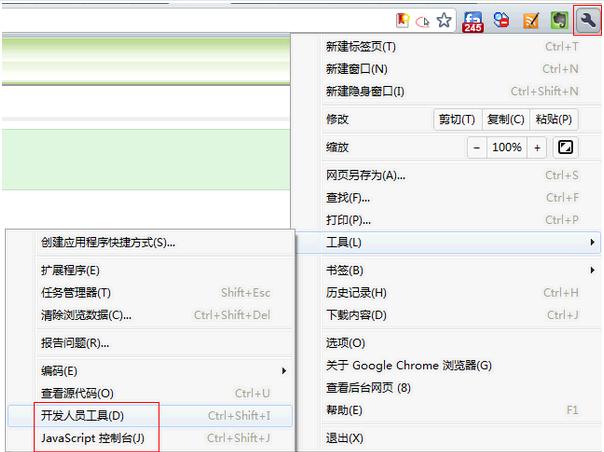Click the 复制(C) copy button
This screenshot has width=604, height=452.
505,119
